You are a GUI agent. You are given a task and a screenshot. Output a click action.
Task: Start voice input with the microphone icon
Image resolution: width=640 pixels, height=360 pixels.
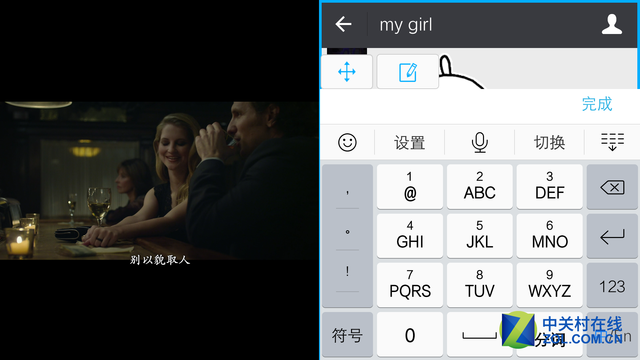click(480, 142)
